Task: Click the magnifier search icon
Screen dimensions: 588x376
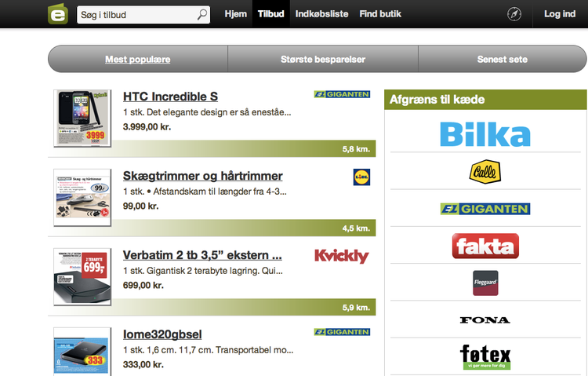Action: (x=202, y=15)
